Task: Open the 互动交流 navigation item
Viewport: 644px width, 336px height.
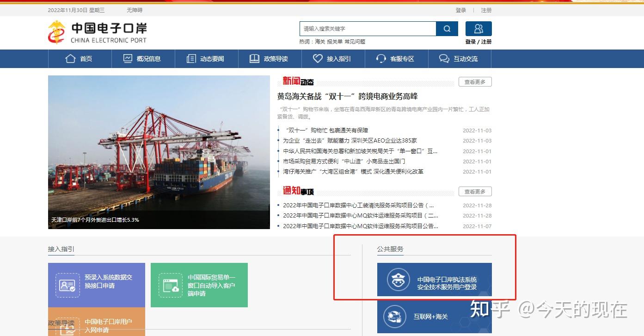Action: pos(460,59)
